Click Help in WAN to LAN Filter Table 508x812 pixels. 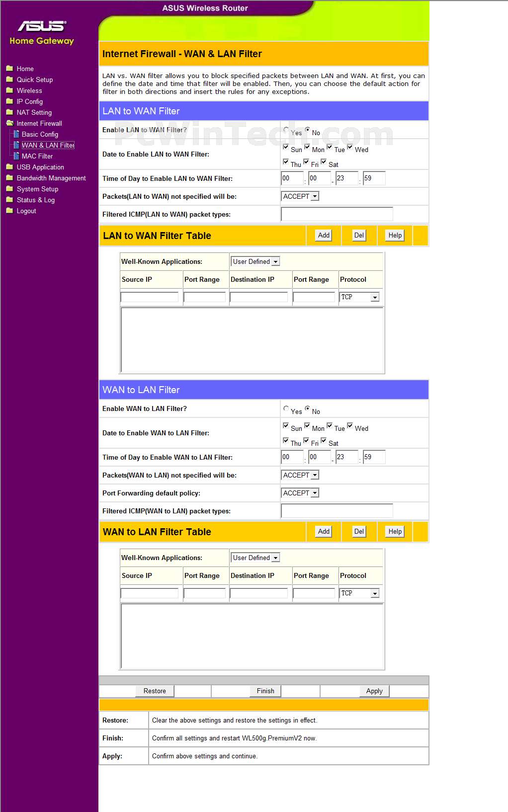395,531
